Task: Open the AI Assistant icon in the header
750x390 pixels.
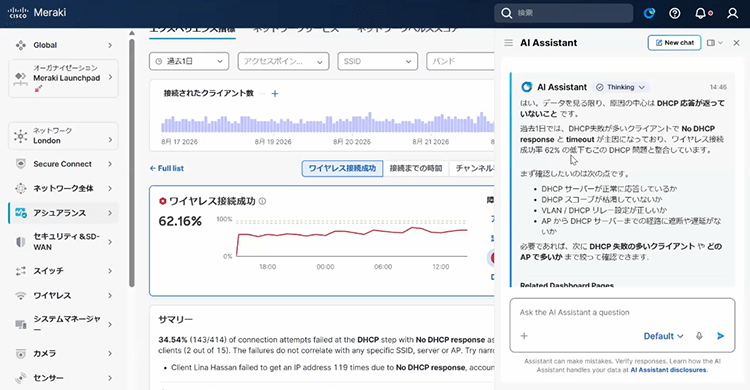Action: point(649,13)
